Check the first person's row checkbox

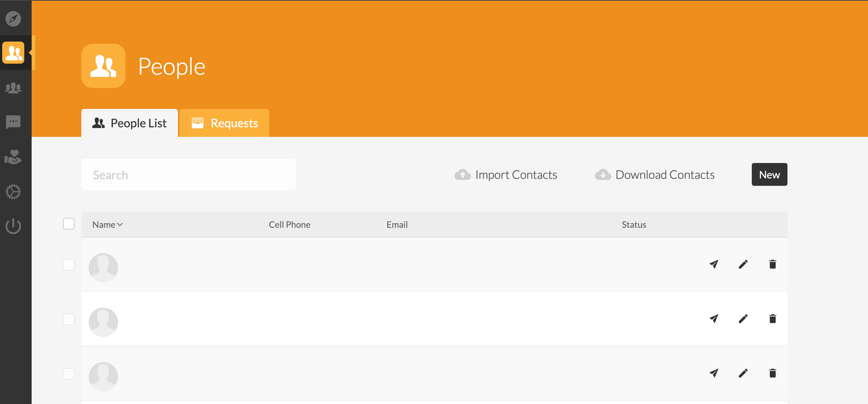pyautogui.click(x=69, y=265)
